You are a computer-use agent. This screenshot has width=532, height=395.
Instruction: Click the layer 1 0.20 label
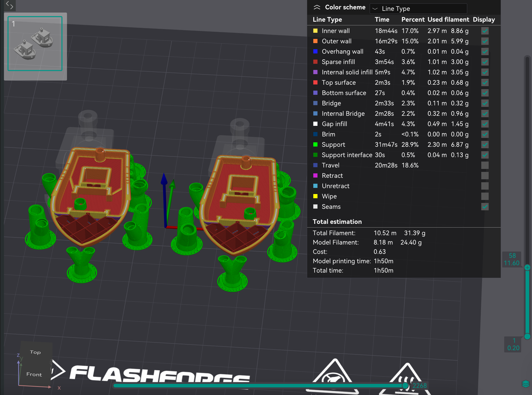(x=513, y=344)
